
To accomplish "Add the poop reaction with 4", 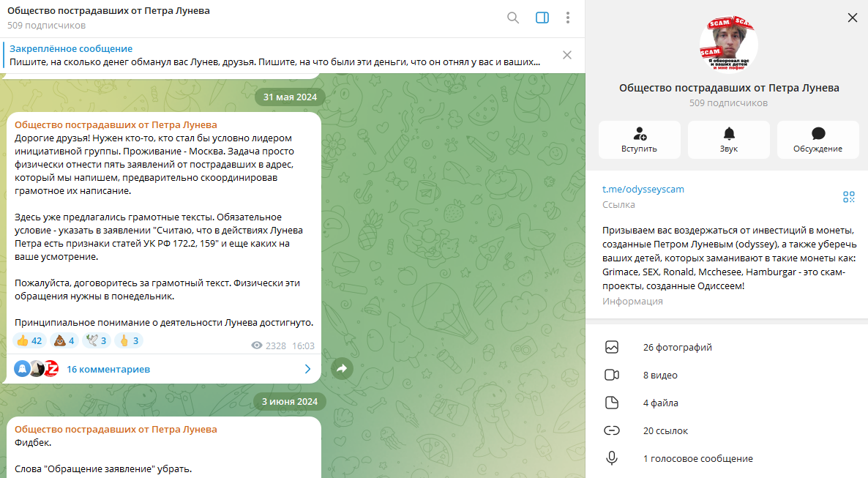I will pyautogui.click(x=64, y=340).
